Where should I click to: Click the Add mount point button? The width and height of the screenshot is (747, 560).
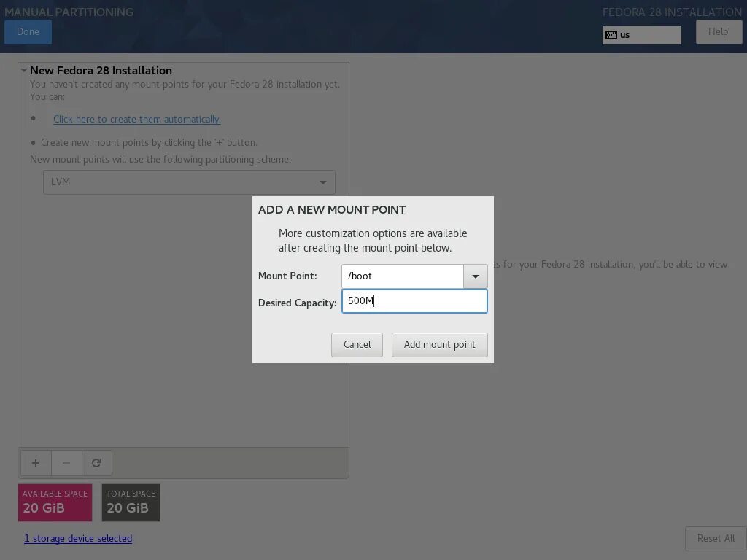point(439,345)
